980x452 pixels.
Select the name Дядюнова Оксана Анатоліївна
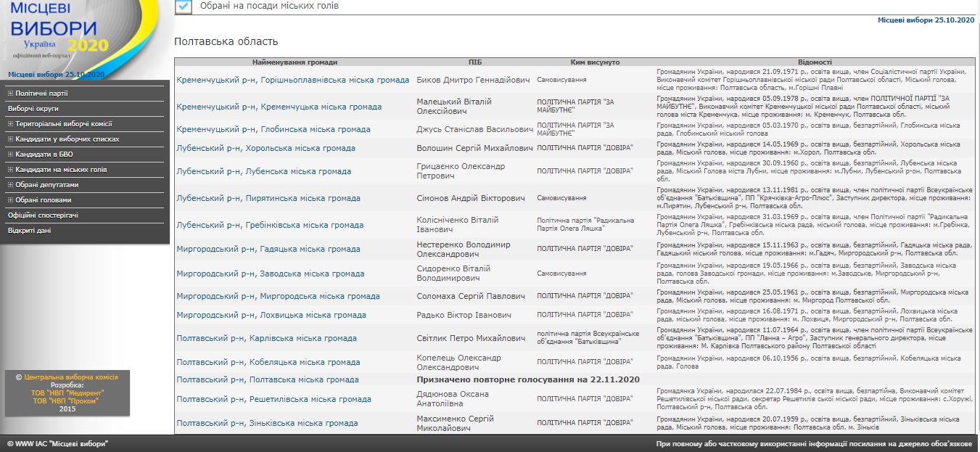[453, 399]
